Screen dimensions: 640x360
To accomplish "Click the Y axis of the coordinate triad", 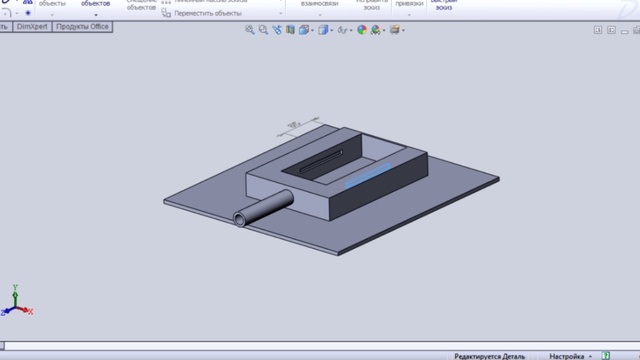I will pyautogui.click(x=15, y=295).
